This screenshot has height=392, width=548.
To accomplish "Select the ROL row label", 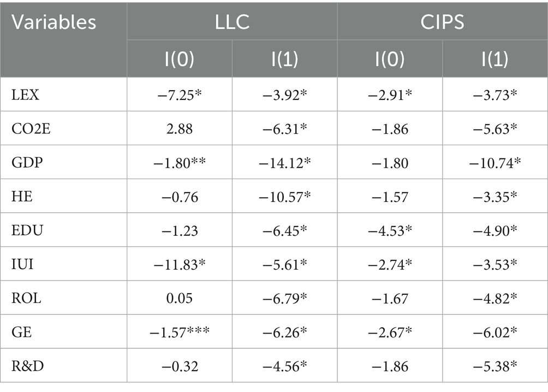I will [26, 298].
